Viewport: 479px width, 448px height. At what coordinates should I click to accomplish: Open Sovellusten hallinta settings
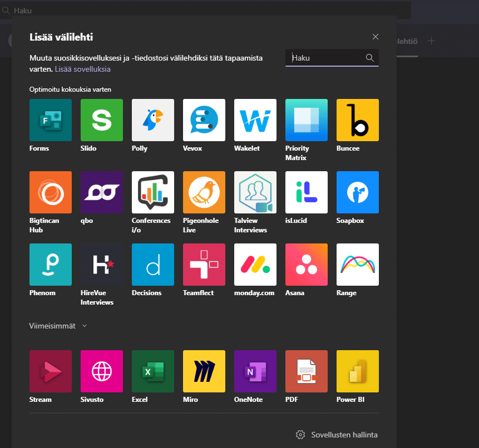pos(337,435)
